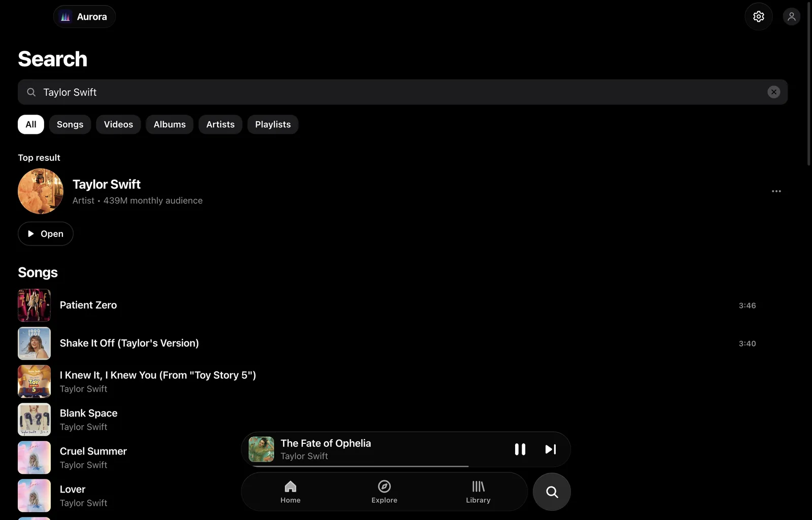812x520 pixels.
Task: Click the now playing cover art thumbnail
Action: pos(261,449)
